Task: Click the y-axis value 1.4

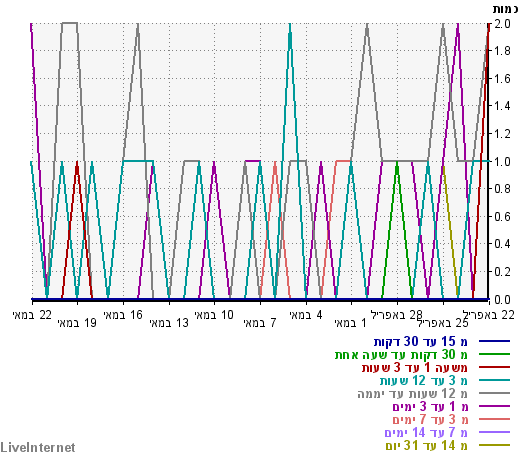Action: (x=502, y=106)
